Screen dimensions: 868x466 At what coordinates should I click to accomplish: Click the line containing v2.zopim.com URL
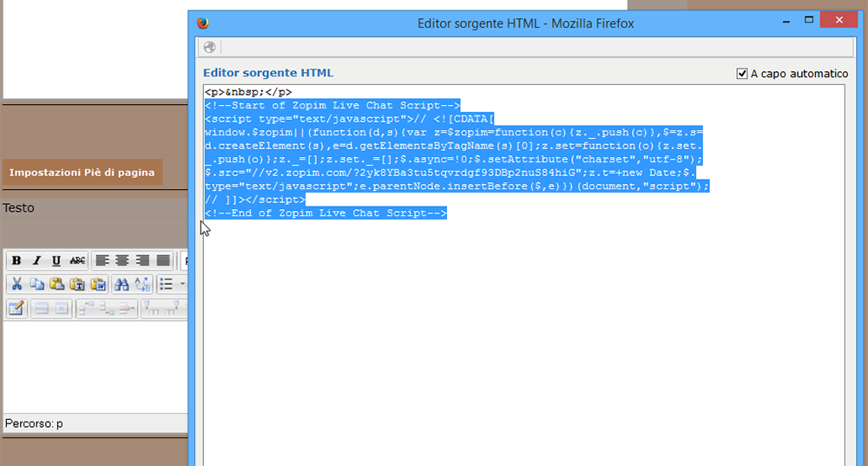pyautogui.click(x=450, y=173)
